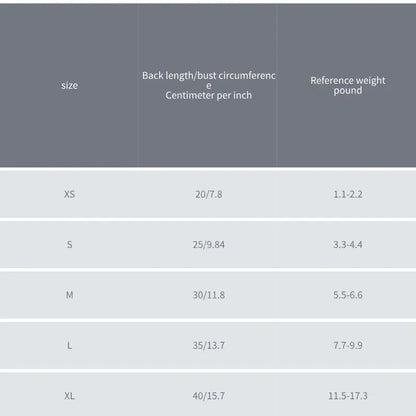This screenshot has height=416, width=416.
Task: Select the 25/9.84 measurement cell
Action: [x=209, y=244]
